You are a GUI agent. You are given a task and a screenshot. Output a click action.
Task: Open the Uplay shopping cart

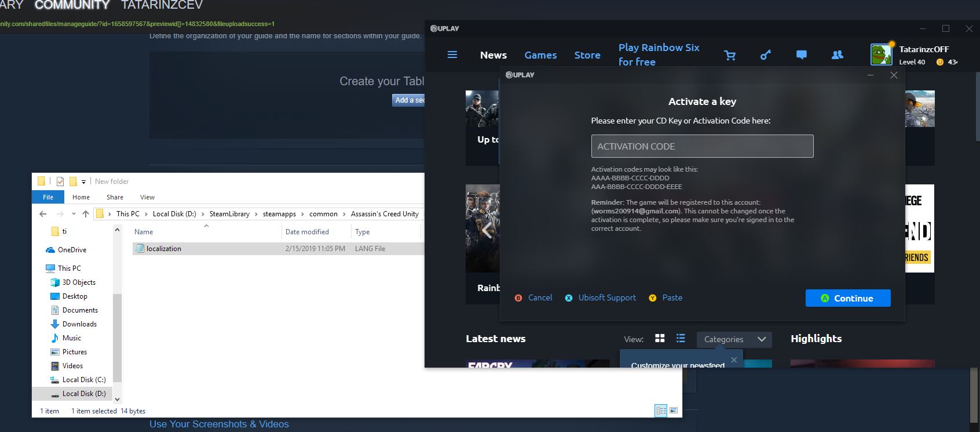730,55
